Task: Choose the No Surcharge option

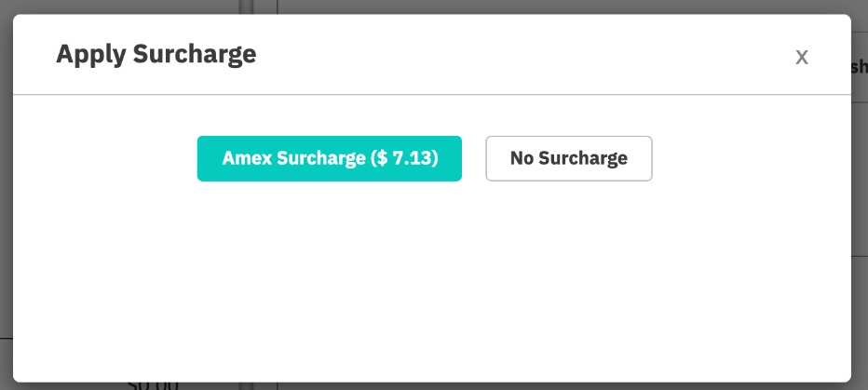Action: pos(568,158)
